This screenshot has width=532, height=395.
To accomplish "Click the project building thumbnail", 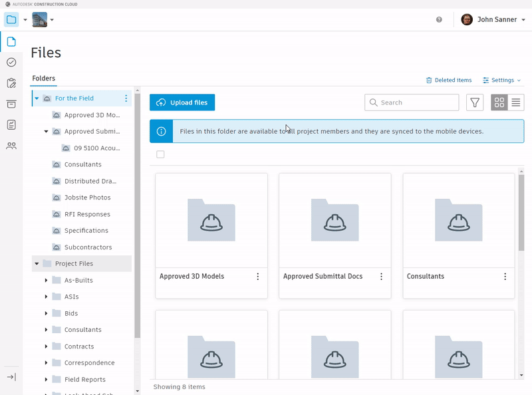I will 40,20.
